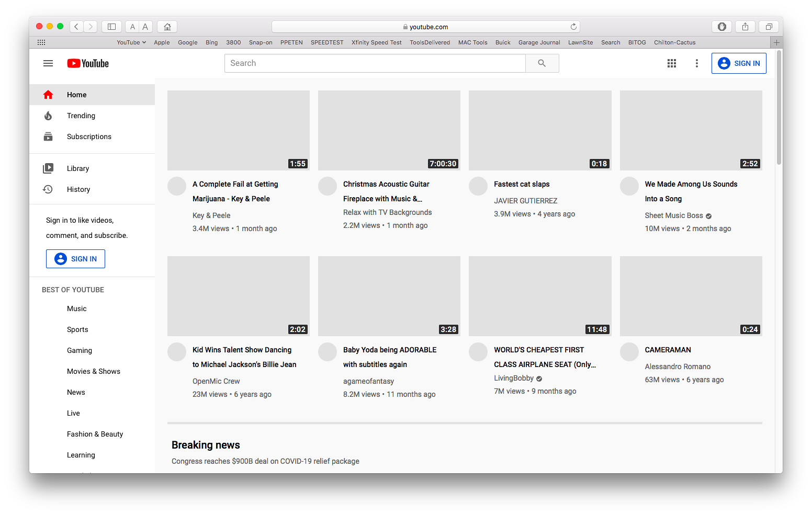Screen dimensions: 812x515
Task: Click the page vertical scrollbar
Action: pyautogui.click(x=779, y=107)
